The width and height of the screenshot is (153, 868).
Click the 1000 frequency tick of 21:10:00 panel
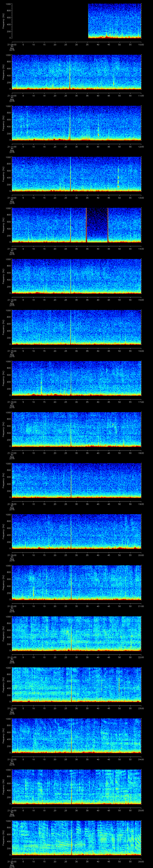[8, 55]
